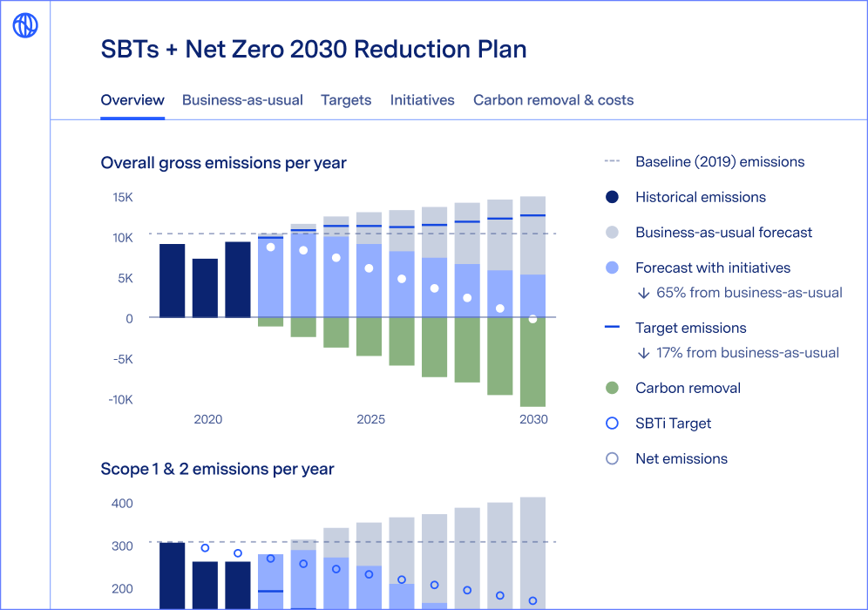The height and width of the screenshot is (610, 868).
Task: Open Carbon removal & costs tab
Action: (553, 100)
